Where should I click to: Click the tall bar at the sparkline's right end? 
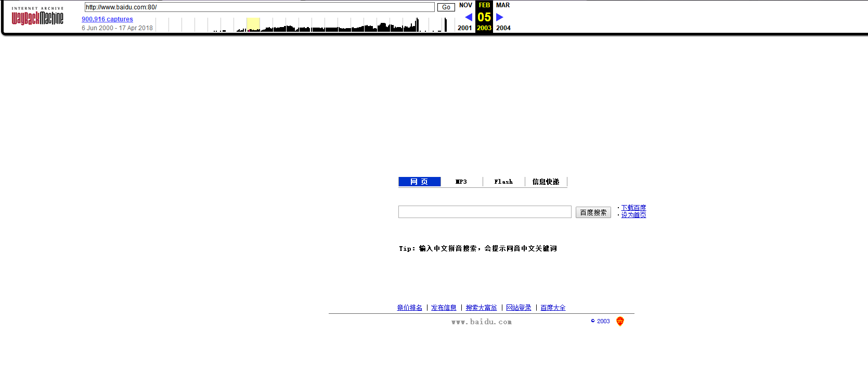click(x=445, y=24)
